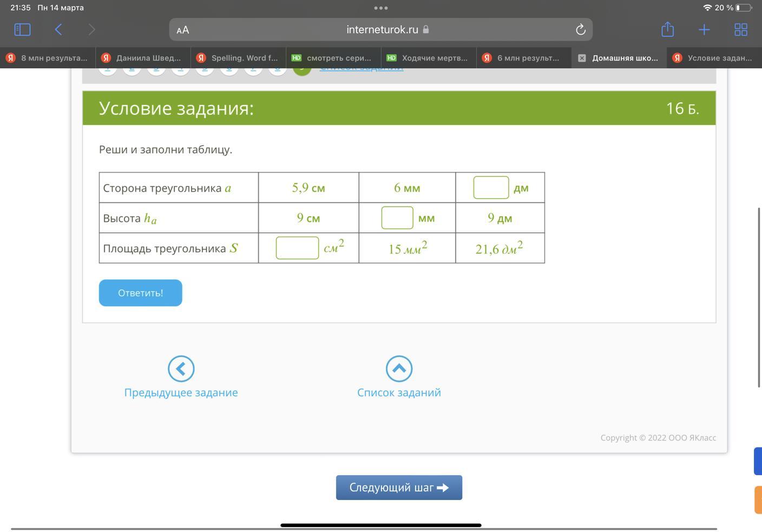Open the Условие задан... tab
The height and width of the screenshot is (532, 762).
(713, 58)
